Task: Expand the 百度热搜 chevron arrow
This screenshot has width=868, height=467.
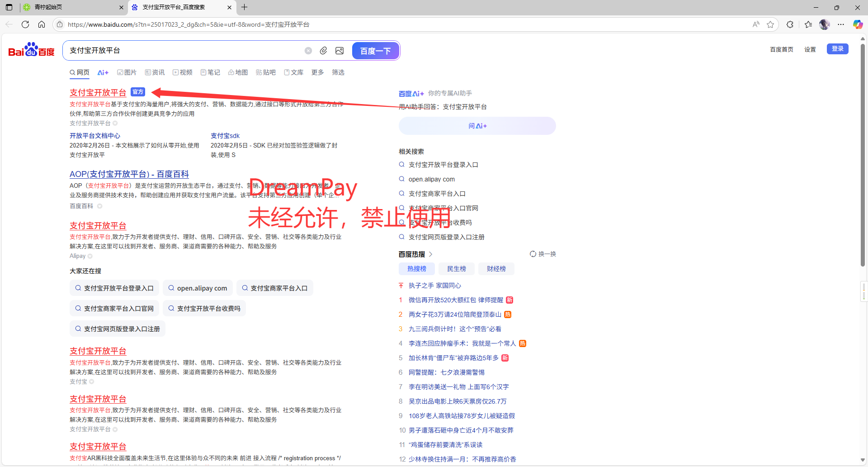Action: pyautogui.click(x=430, y=254)
